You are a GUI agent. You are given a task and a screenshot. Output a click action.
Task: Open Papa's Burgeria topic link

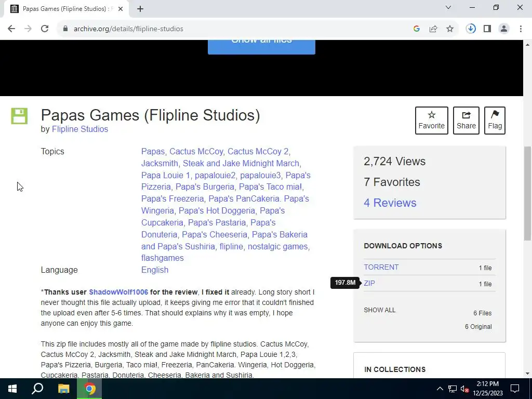(205, 187)
